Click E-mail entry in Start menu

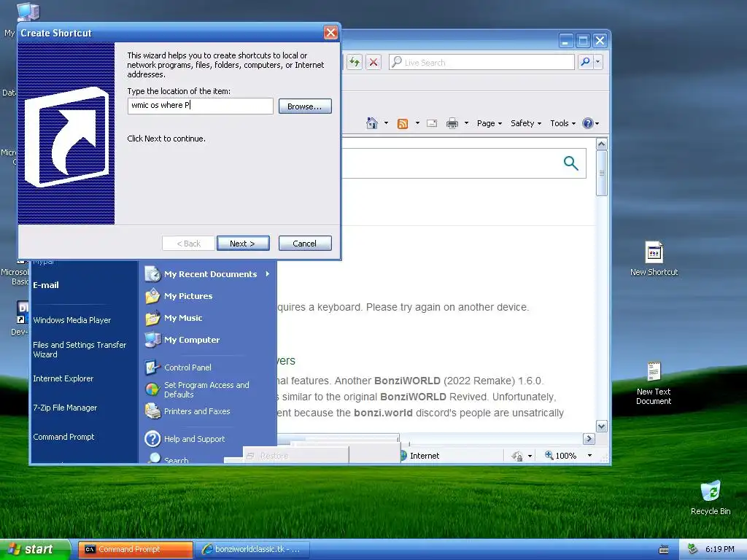46,285
